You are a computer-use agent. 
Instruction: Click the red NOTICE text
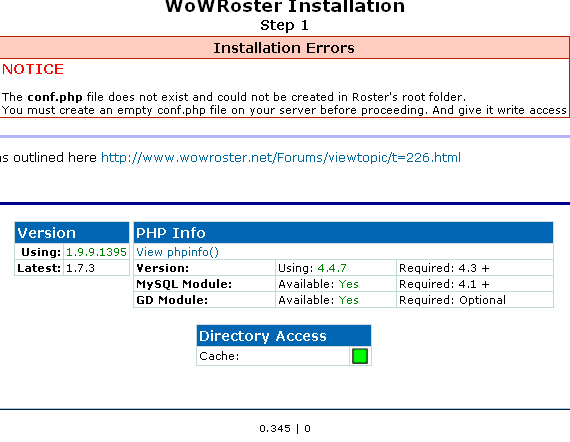click(33, 69)
